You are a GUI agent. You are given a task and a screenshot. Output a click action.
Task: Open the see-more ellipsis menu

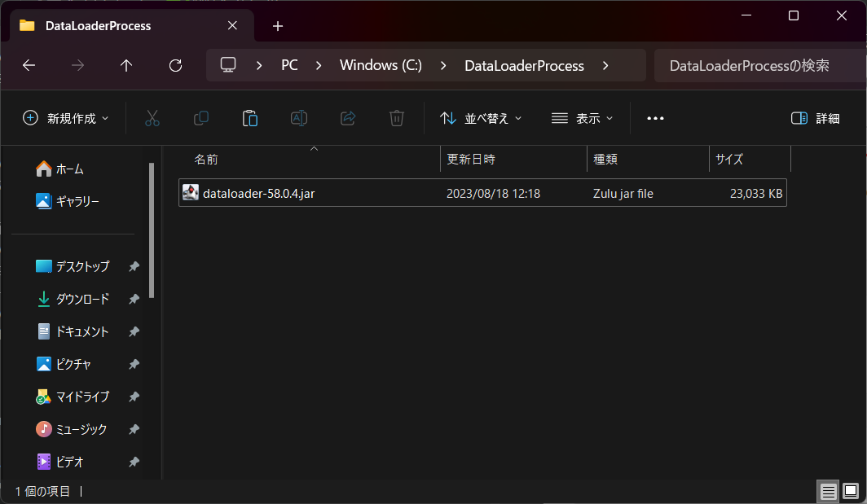[x=655, y=118]
